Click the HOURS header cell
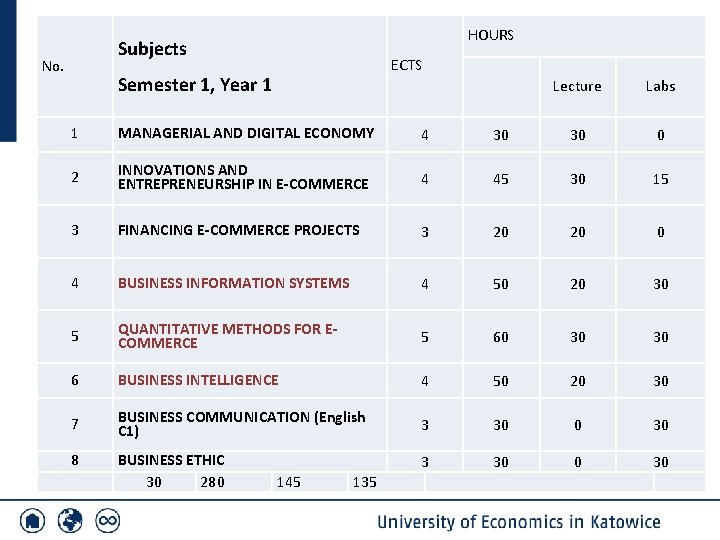This screenshot has width=720, height=540. click(490, 35)
